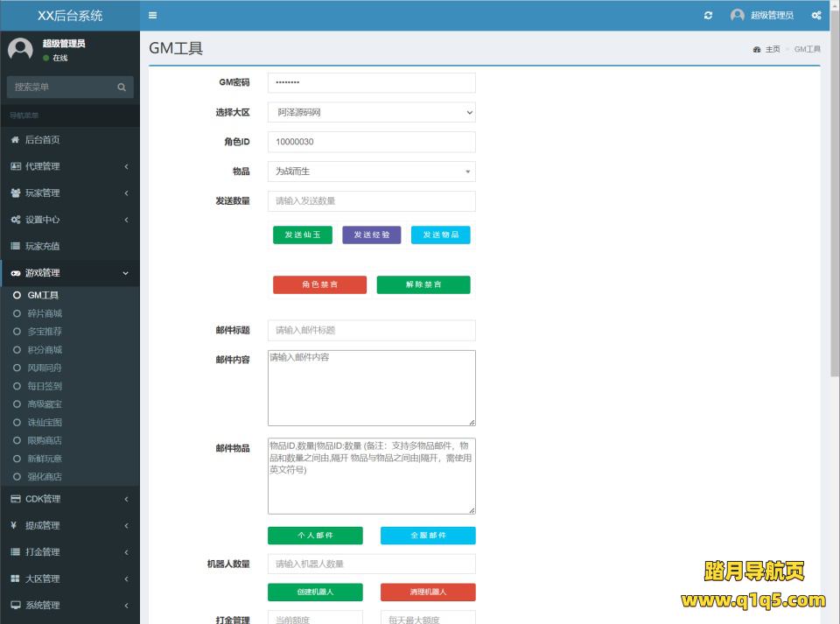Viewport: 840px width, 624px height.
Task: Click the 发送数量 input field
Action: point(371,201)
